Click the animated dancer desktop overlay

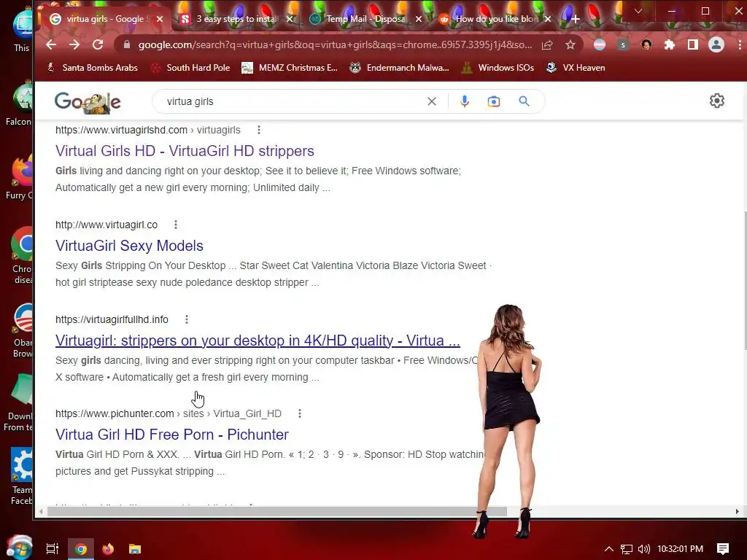[x=508, y=421]
